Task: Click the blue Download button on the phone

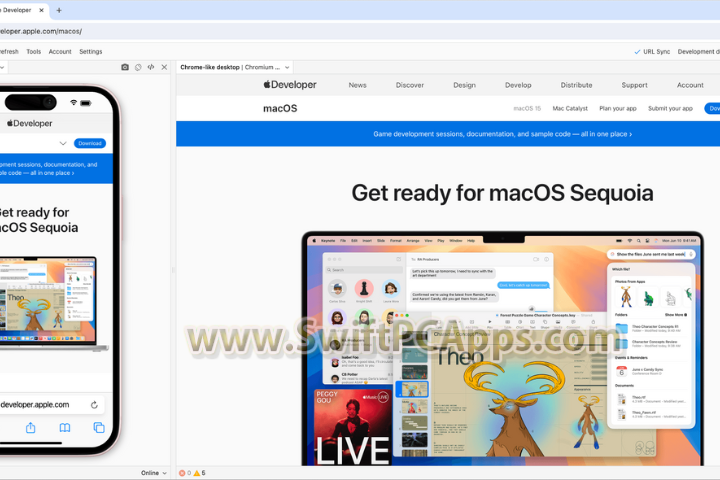Action: click(x=90, y=143)
